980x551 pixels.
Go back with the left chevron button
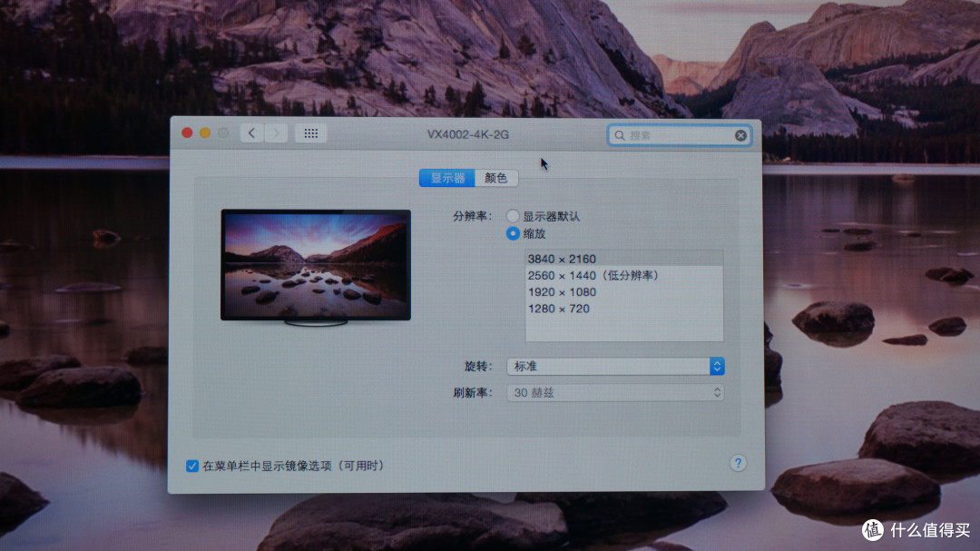tap(252, 133)
